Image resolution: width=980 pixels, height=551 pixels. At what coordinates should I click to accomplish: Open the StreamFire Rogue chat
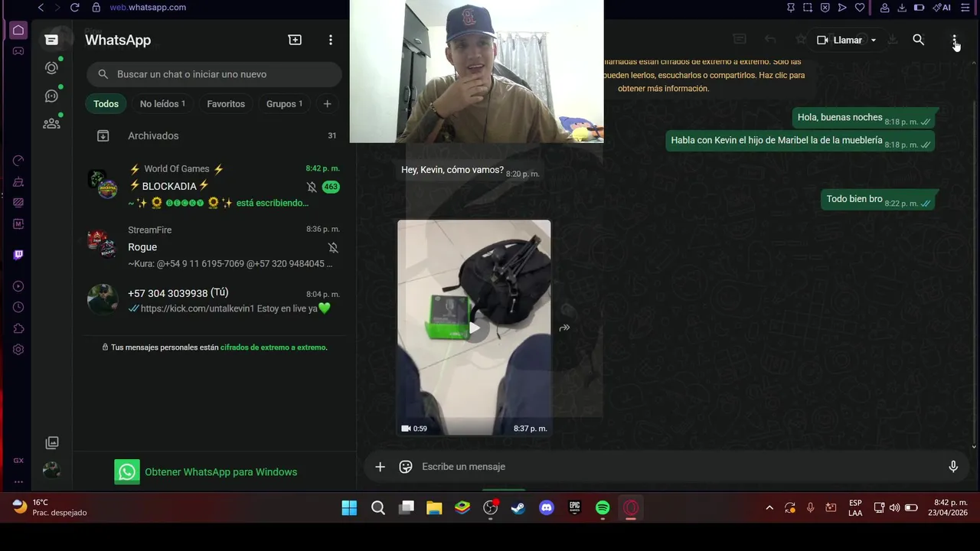214,246
